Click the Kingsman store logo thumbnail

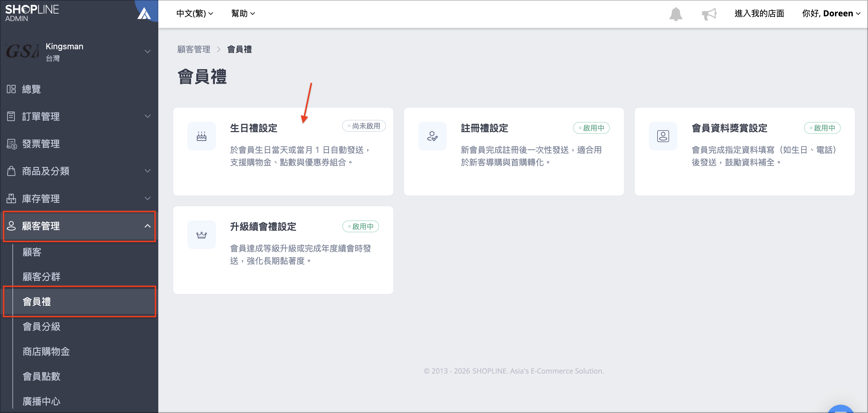(22, 52)
